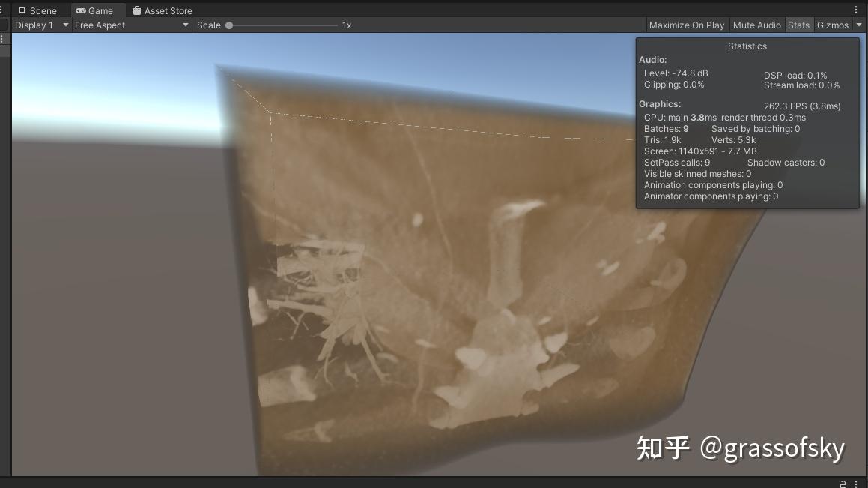Screen dimensions: 868x488
Task: Switch to the Scene tab
Action: tap(37, 10)
